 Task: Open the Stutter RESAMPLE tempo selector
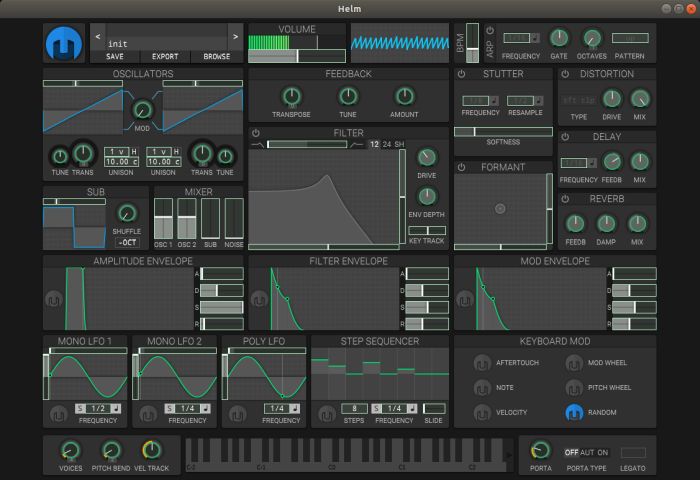[x=539, y=100]
